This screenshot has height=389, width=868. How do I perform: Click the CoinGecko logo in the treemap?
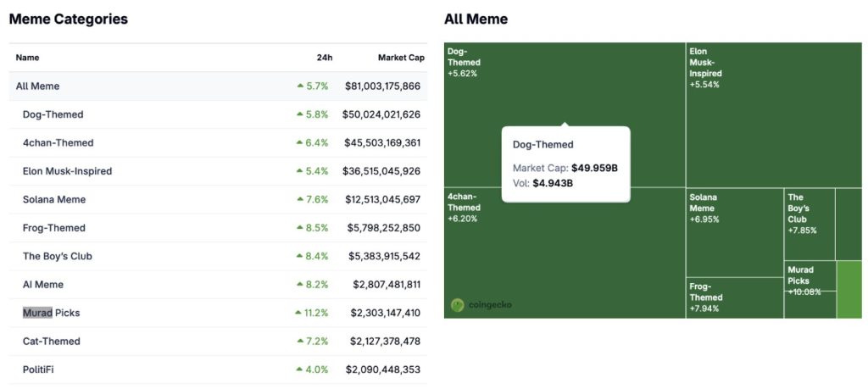[x=481, y=304]
